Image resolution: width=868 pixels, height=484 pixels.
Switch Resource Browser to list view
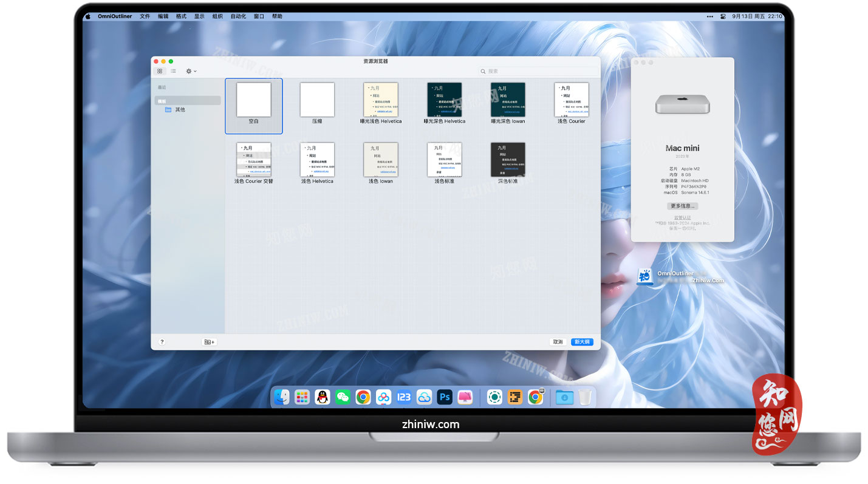pyautogui.click(x=173, y=71)
